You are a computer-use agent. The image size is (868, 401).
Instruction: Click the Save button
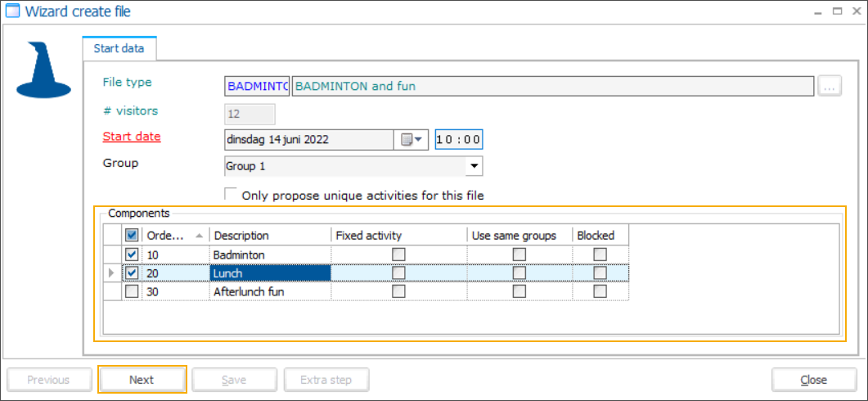tap(234, 380)
